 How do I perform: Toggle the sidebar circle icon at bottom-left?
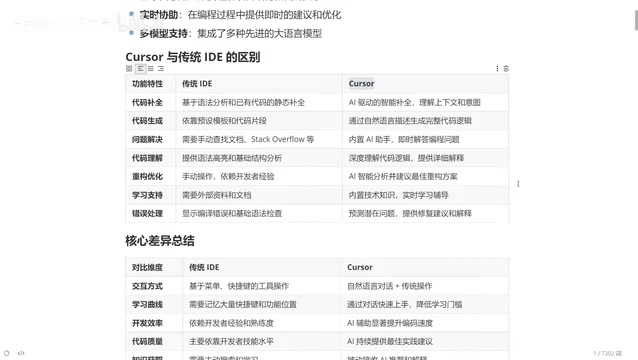pyautogui.click(x=7, y=353)
